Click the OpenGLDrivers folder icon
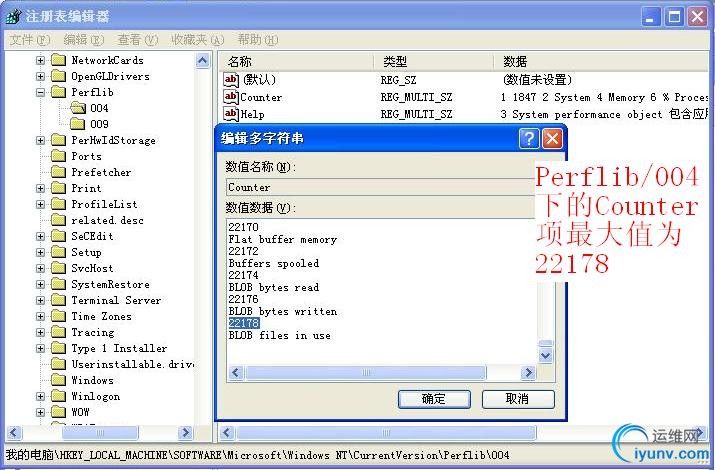The width and height of the screenshot is (715, 470). point(58,76)
